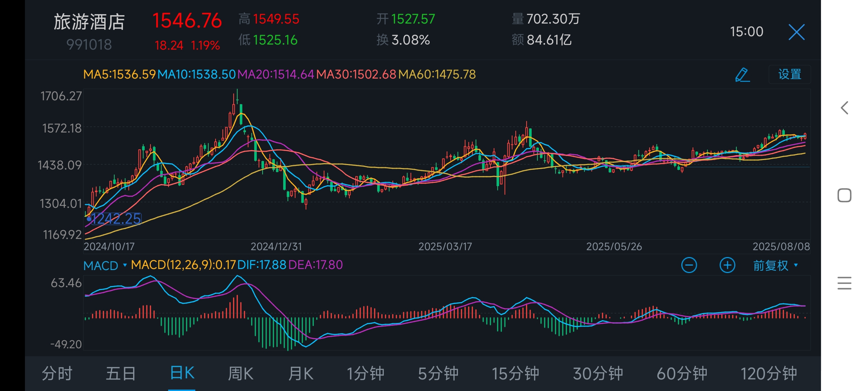Switch to the 15分钟 tab
The width and height of the screenshot is (868, 391).
click(x=515, y=373)
